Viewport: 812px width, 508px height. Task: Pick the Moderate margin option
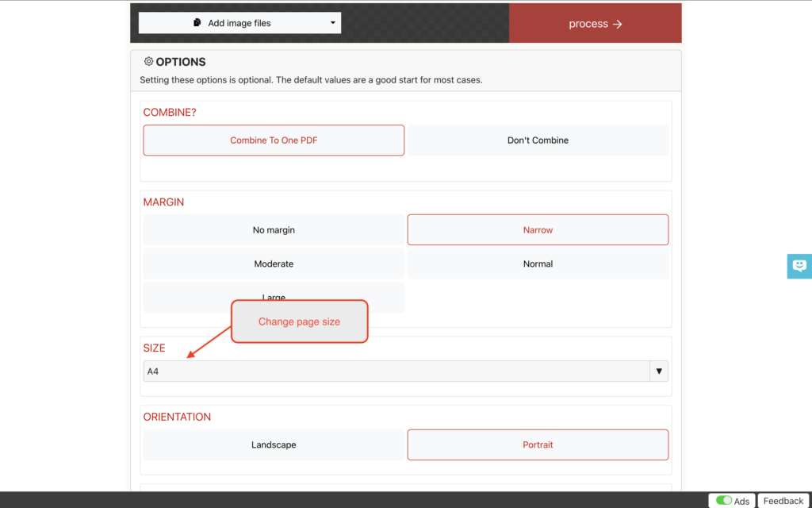[x=274, y=264]
